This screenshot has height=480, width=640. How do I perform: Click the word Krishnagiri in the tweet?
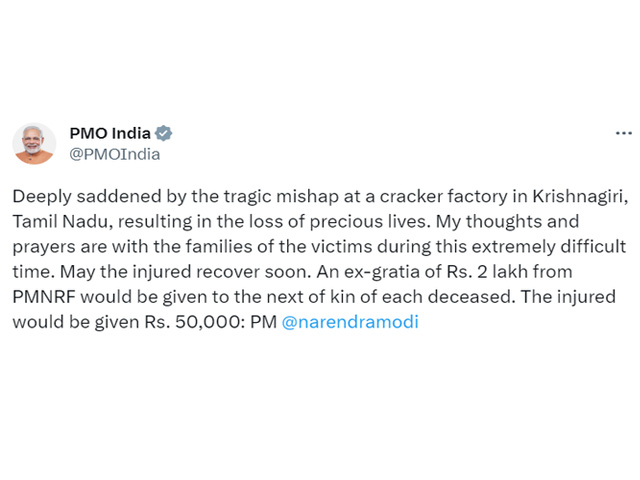click(579, 196)
